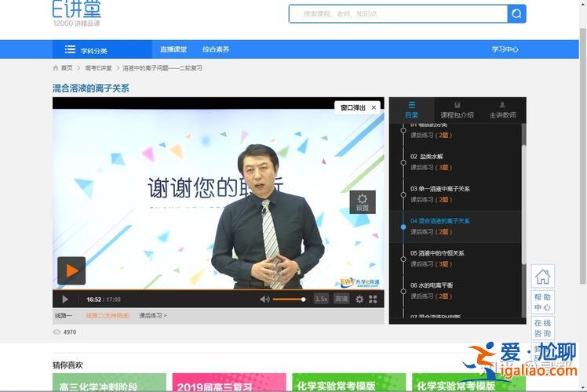The width and height of the screenshot is (587, 392).
Task: Switch to 主讲教师 tab
Action: coord(502,111)
